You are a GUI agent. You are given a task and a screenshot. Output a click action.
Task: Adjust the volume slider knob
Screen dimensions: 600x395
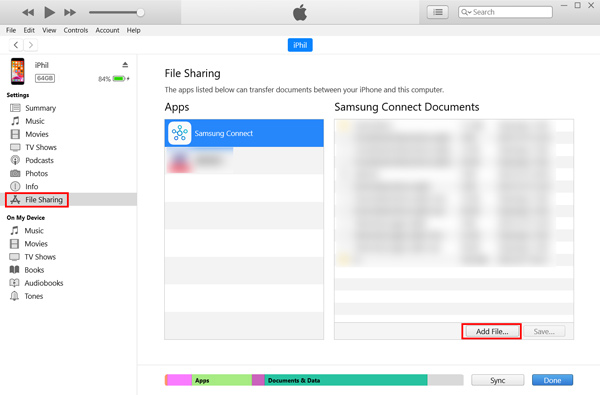(x=140, y=13)
